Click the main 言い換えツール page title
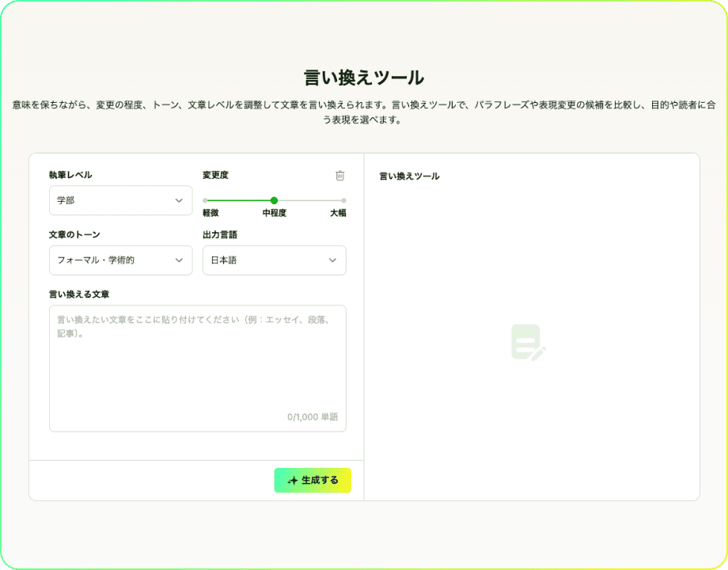The image size is (728, 570). pyautogui.click(x=364, y=78)
